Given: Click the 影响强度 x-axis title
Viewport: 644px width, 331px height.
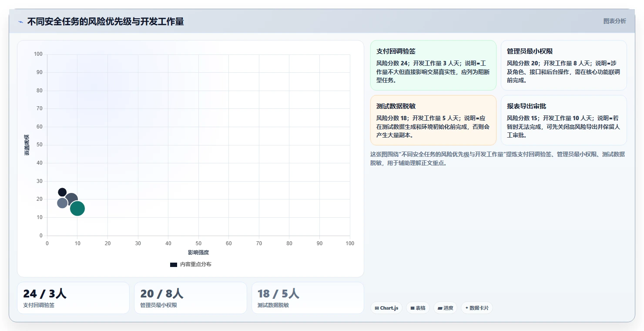Looking at the screenshot, I should (x=198, y=253).
